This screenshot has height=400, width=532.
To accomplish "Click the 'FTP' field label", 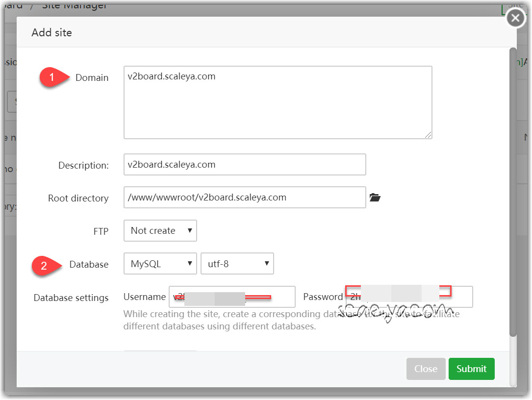I will [101, 231].
